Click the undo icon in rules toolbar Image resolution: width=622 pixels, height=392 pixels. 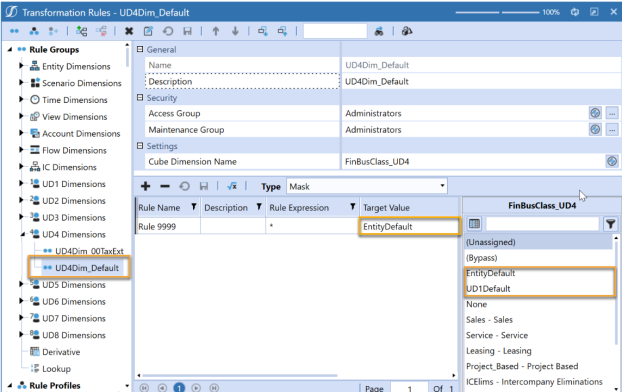click(184, 186)
